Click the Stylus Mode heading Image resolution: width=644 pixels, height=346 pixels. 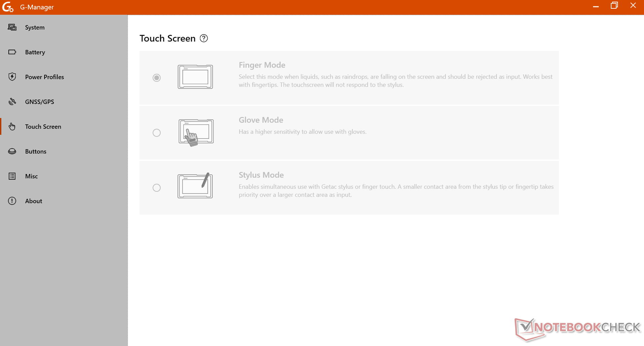[x=261, y=175]
